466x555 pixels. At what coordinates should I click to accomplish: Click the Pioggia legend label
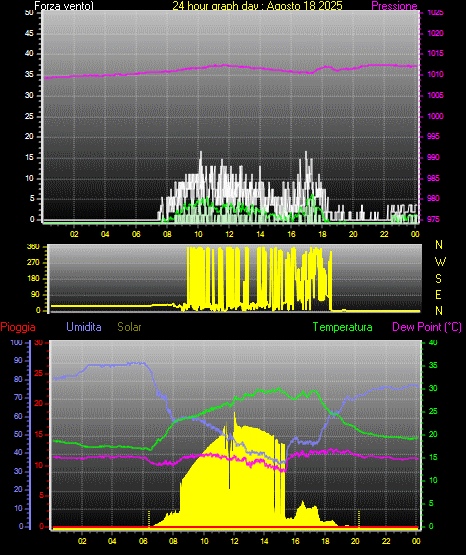(x=18, y=327)
